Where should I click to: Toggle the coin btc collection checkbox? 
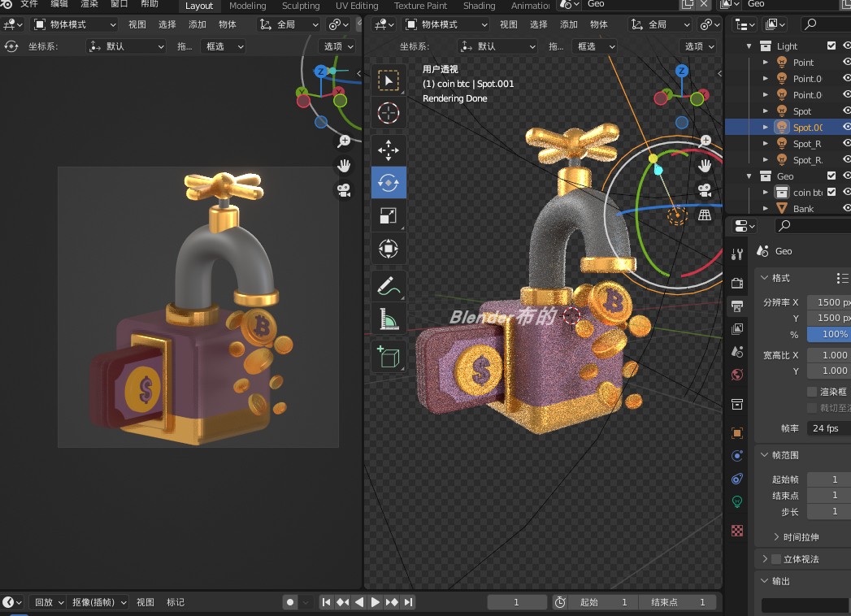(831, 192)
